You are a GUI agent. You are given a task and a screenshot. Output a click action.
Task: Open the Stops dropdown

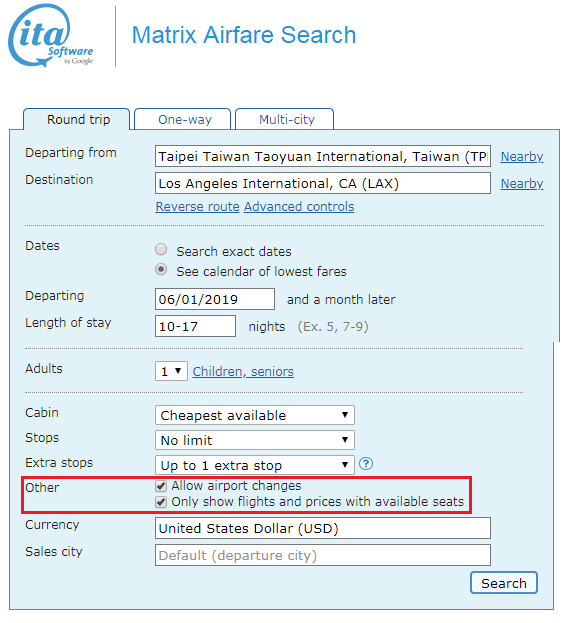pos(255,440)
